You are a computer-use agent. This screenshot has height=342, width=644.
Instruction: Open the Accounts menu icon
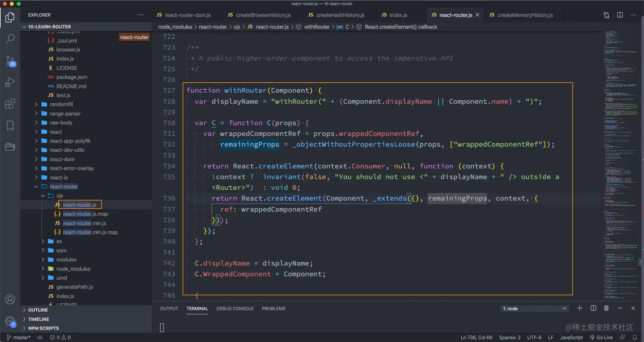click(x=10, y=300)
